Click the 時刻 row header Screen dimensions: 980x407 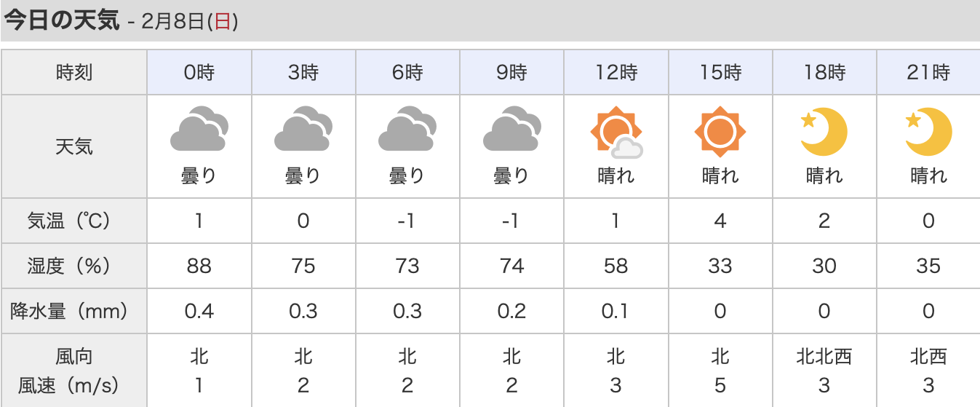click(74, 73)
